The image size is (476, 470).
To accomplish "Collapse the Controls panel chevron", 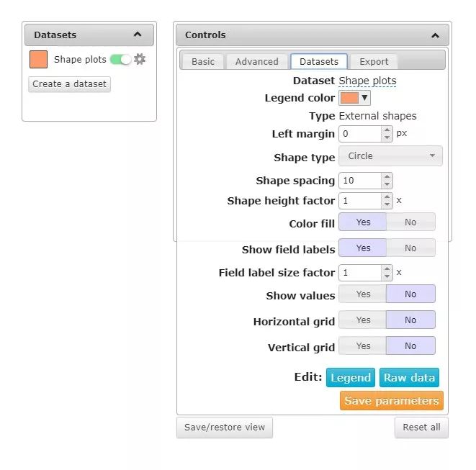I will tap(436, 35).
